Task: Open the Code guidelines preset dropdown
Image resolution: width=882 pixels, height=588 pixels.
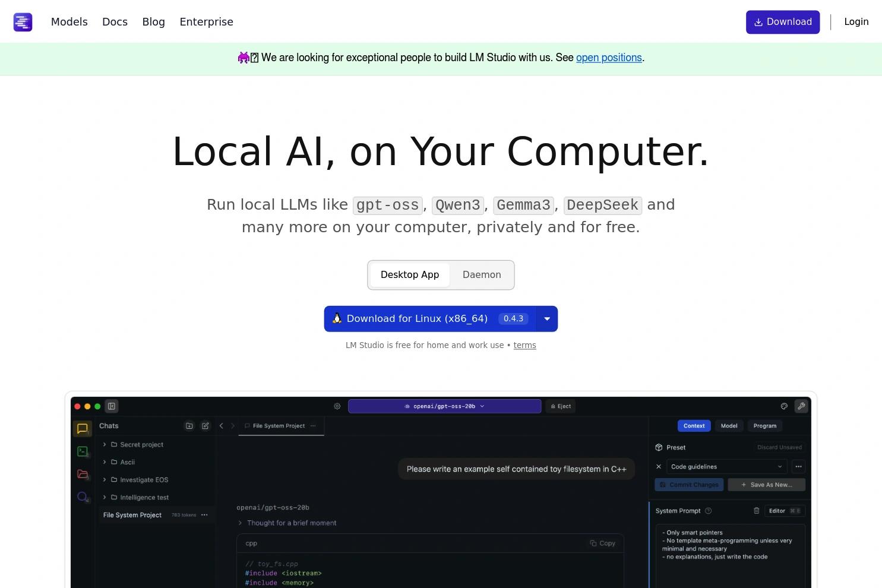Action: [x=727, y=467]
